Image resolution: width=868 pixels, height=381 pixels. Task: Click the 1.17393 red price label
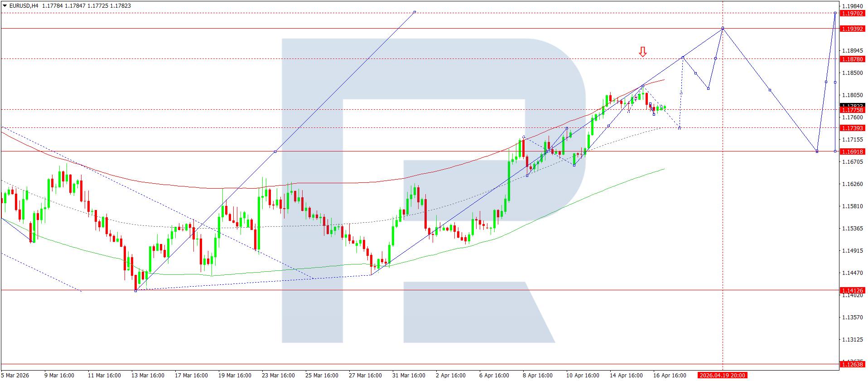(852, 128)
